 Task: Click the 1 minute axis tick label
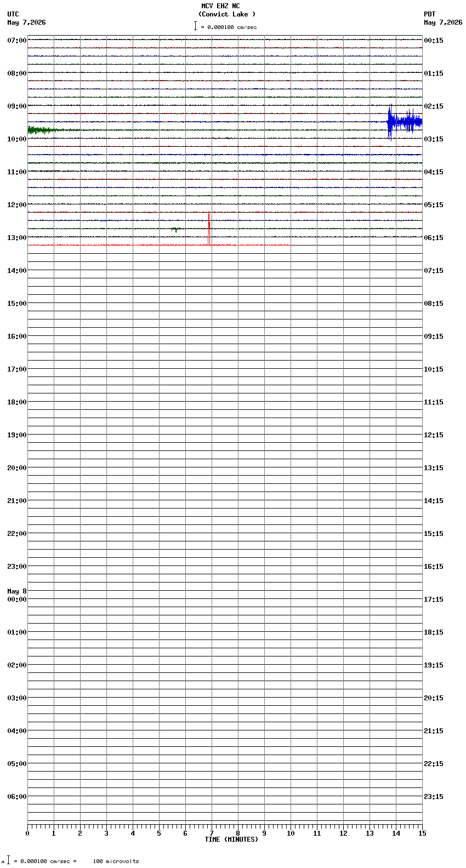[54, 833]
